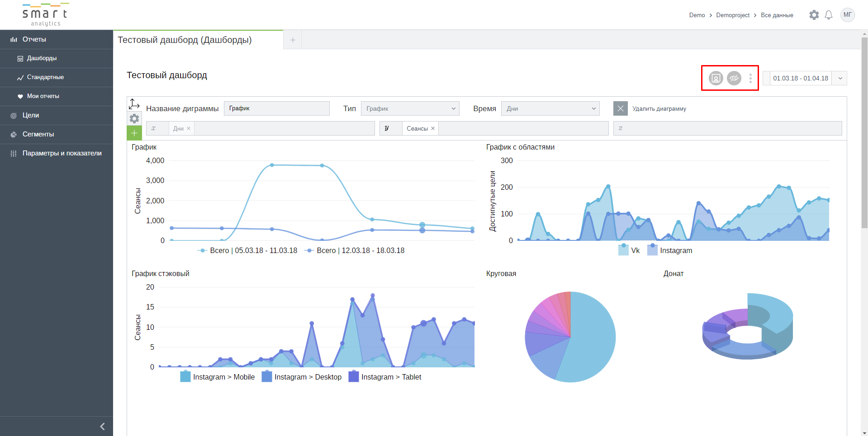Click the График chart title
This screenshot has width=868, height=436.
[144, 147]
